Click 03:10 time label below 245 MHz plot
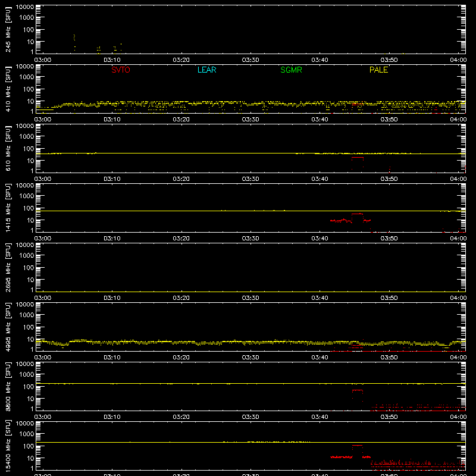 click(112, 60)
